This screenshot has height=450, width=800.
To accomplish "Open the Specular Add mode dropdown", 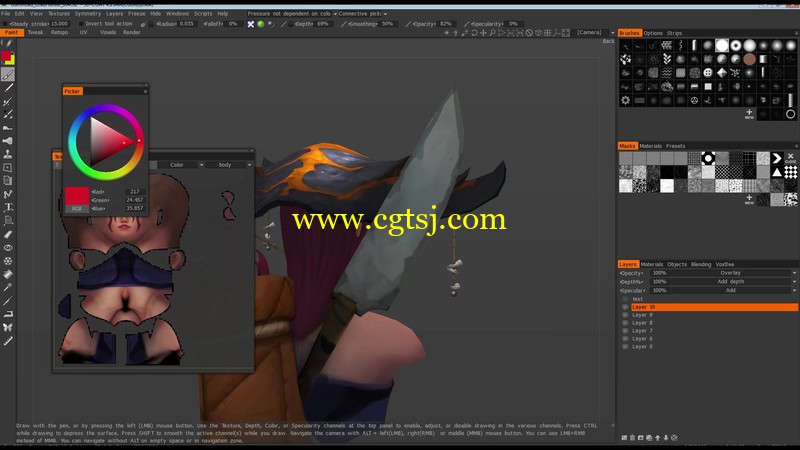I will pos(733,290).
